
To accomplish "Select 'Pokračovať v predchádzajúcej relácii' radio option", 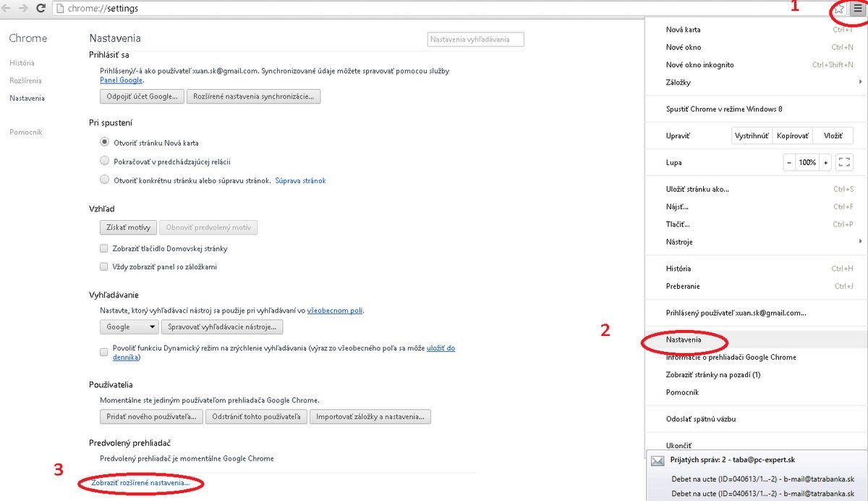I will tap(105, 161).
